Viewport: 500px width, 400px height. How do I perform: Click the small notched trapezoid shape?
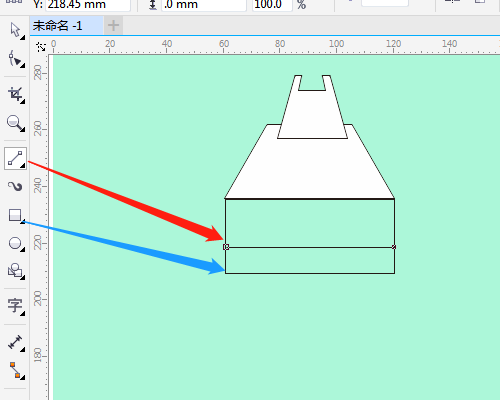point(312,113)
